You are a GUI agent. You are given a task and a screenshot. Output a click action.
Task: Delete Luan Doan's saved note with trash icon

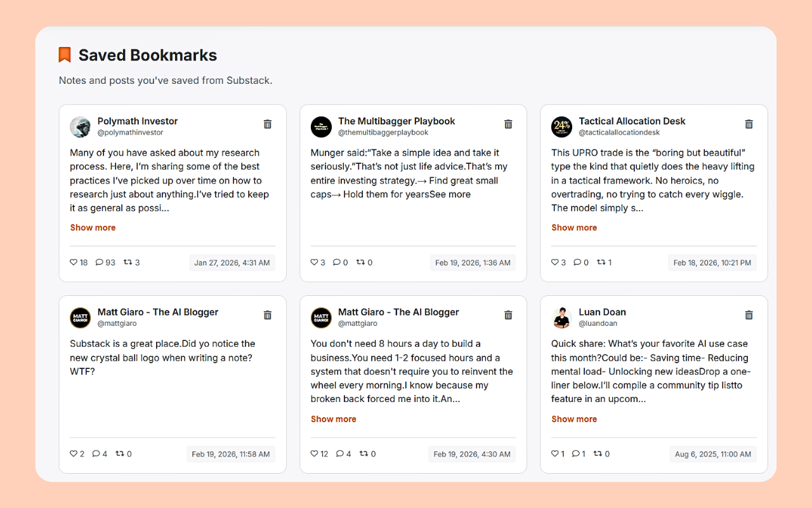click(749, 315)
